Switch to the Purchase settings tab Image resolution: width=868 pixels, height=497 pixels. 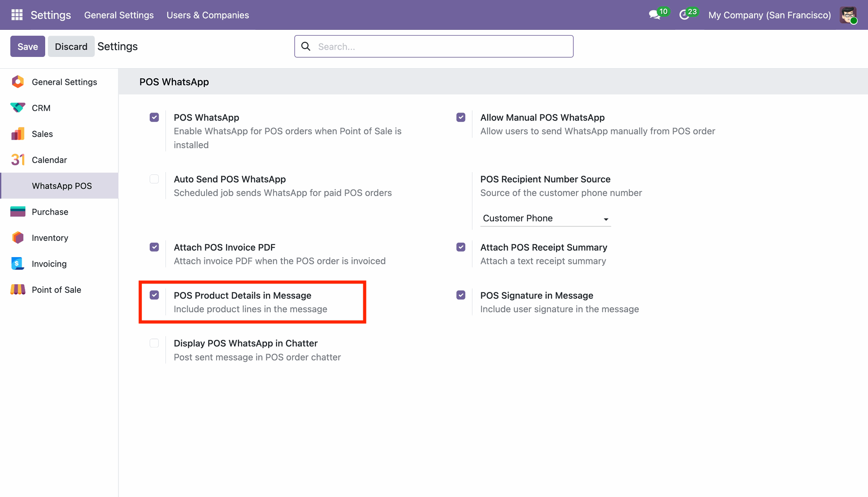coord(59,212)
